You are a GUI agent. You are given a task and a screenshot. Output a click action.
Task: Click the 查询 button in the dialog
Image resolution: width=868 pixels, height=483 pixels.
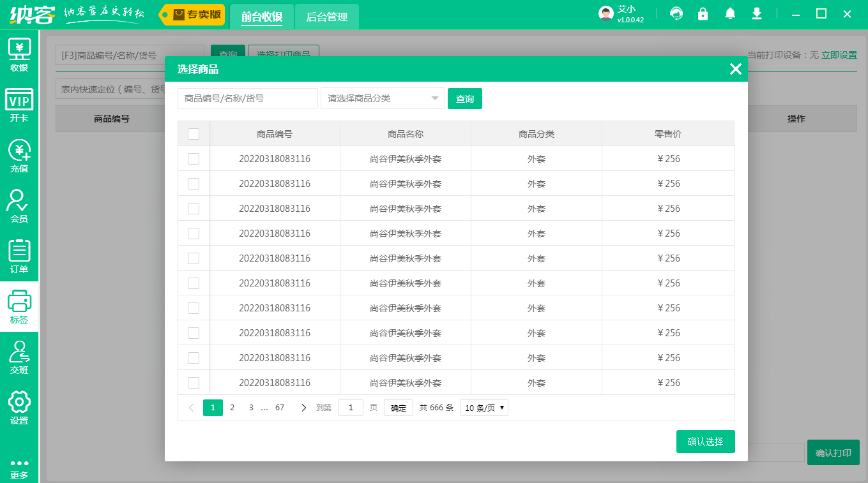click(464, 98)
